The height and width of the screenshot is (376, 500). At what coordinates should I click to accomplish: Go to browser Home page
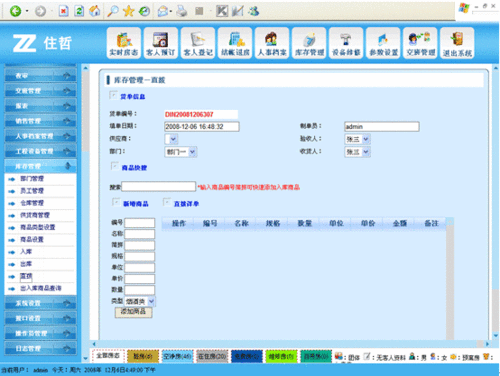(95, 11)
